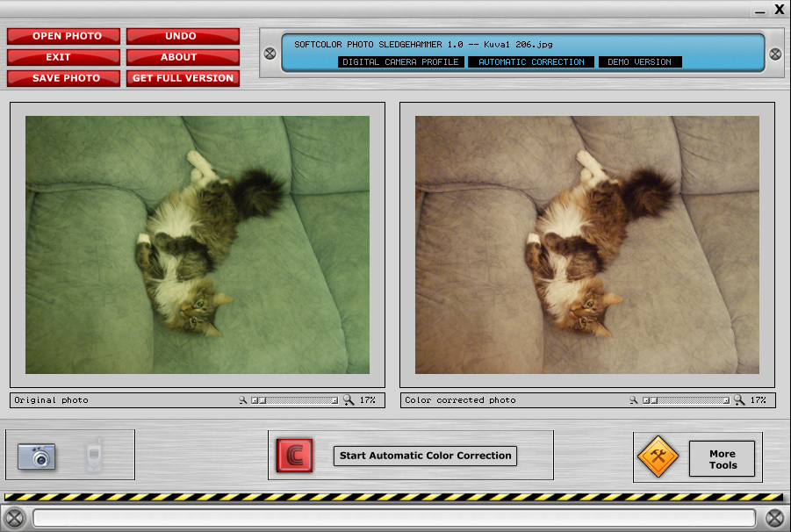The width and height of the screenshot is (791, 532).
Task: Click the red C color correction icon
Action: [295, 456]
